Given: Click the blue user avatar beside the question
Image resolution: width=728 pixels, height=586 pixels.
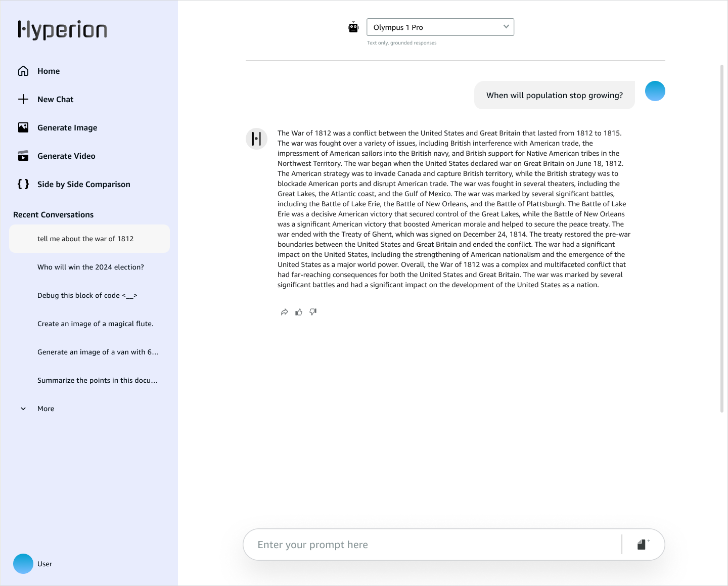Looking at the screenshot, I should tap(655, 91).
